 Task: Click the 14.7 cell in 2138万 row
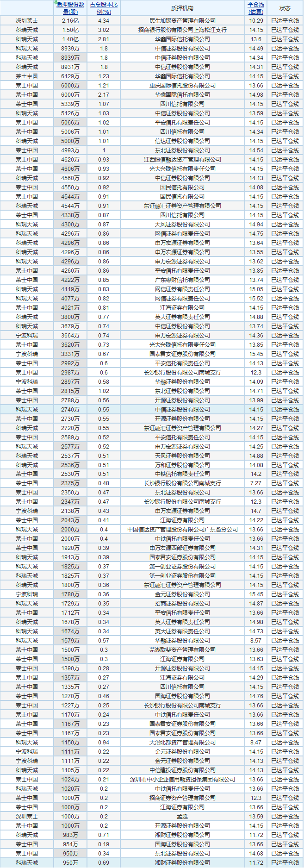click(256, 511)
